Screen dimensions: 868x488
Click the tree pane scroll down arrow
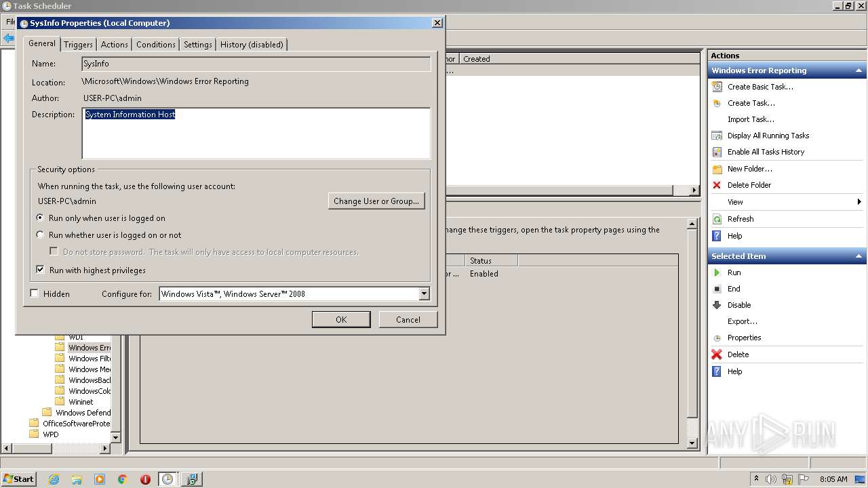tap(115, 438)
